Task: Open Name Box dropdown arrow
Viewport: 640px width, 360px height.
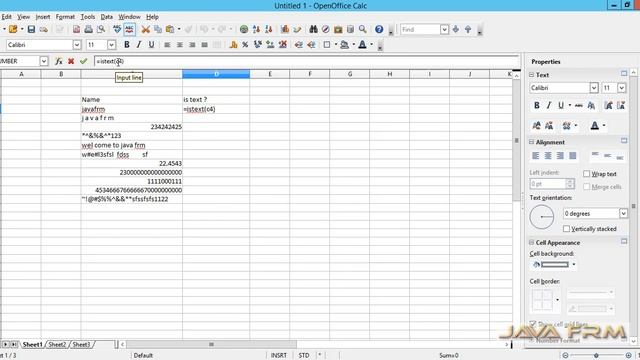Action: click(44, 61)
